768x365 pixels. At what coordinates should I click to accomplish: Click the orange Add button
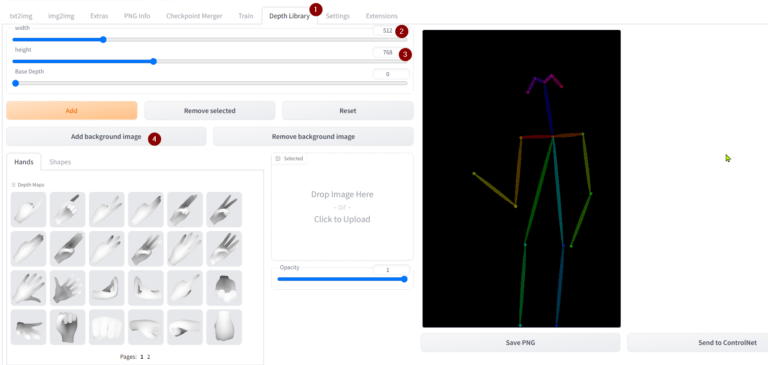72,110
